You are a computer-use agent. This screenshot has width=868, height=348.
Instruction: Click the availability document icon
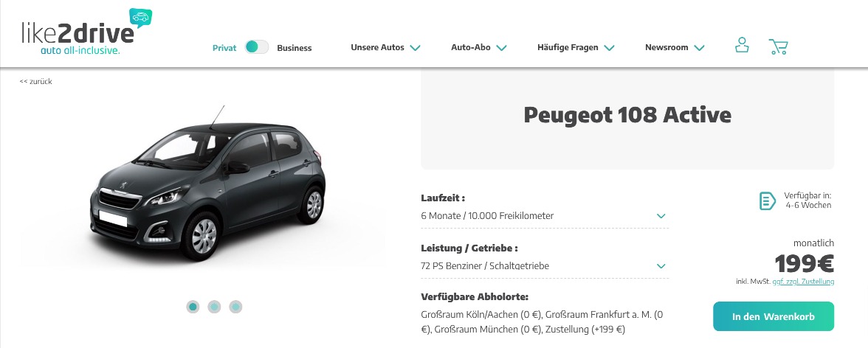(768, 201)
